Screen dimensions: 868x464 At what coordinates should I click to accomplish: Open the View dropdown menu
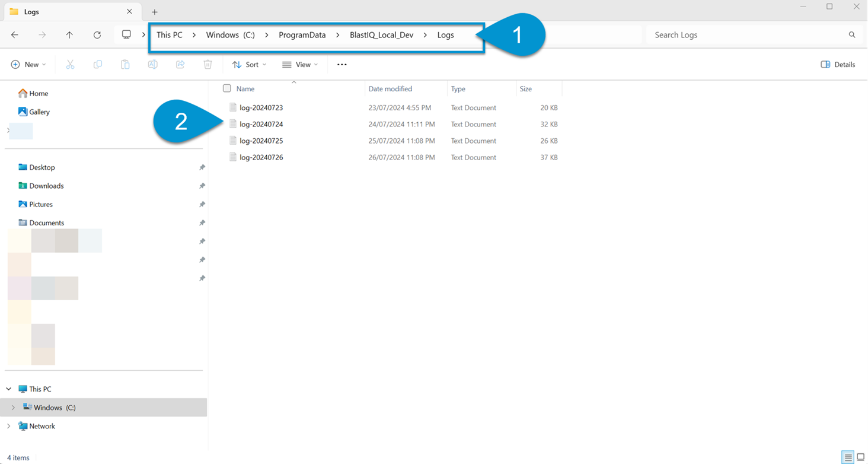[300, 65]
